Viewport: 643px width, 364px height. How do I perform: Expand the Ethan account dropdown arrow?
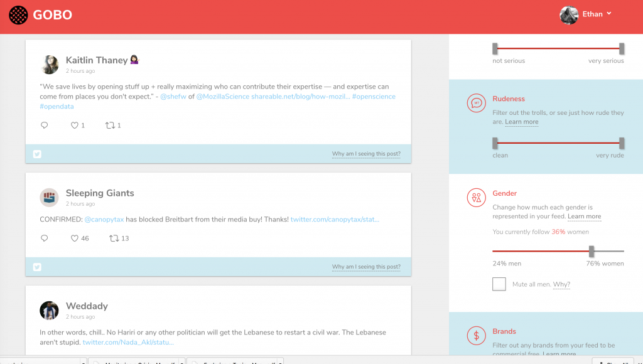609,14
